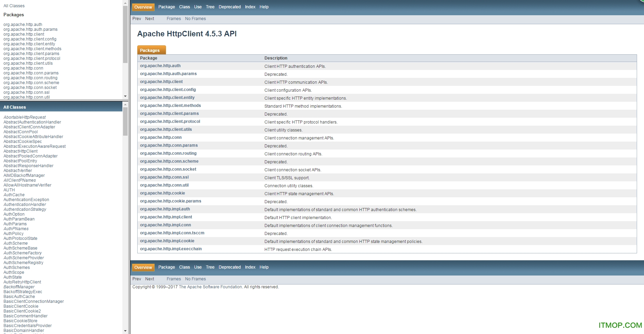Open org.apache.http.conn.scheme in Packages table
The image size is (644, 334).
[x=169, y=161]
